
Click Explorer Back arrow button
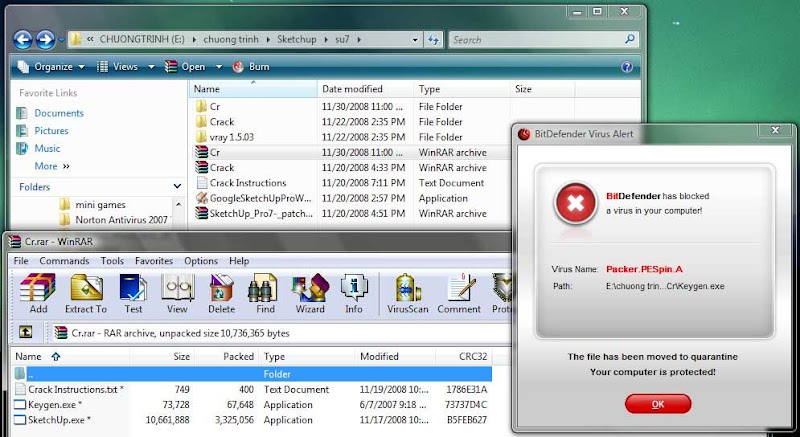(x=22, y=39)
